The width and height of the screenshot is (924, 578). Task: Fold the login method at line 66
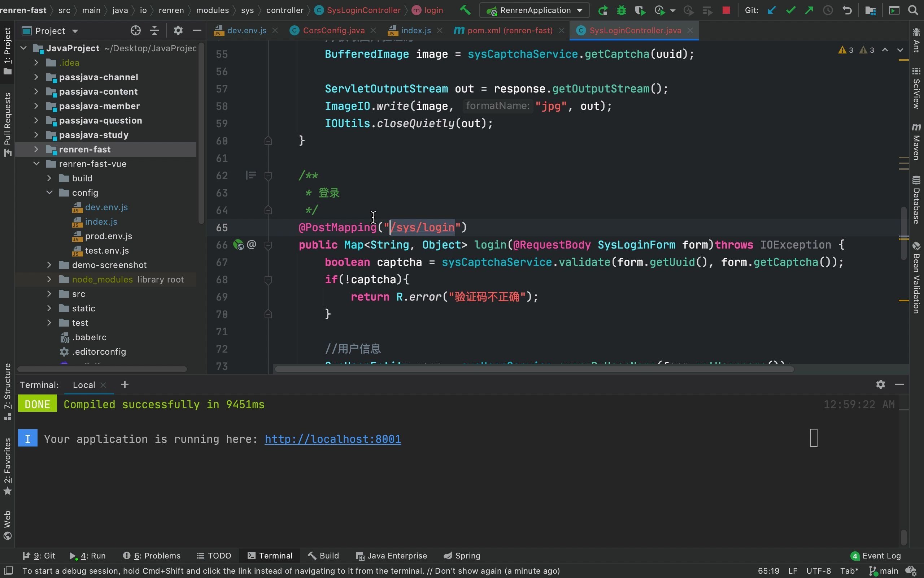click(x=268, y=245)
